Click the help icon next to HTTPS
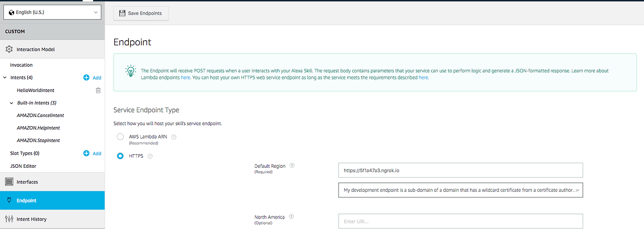The image size is (644, 229). coord(150,156)
